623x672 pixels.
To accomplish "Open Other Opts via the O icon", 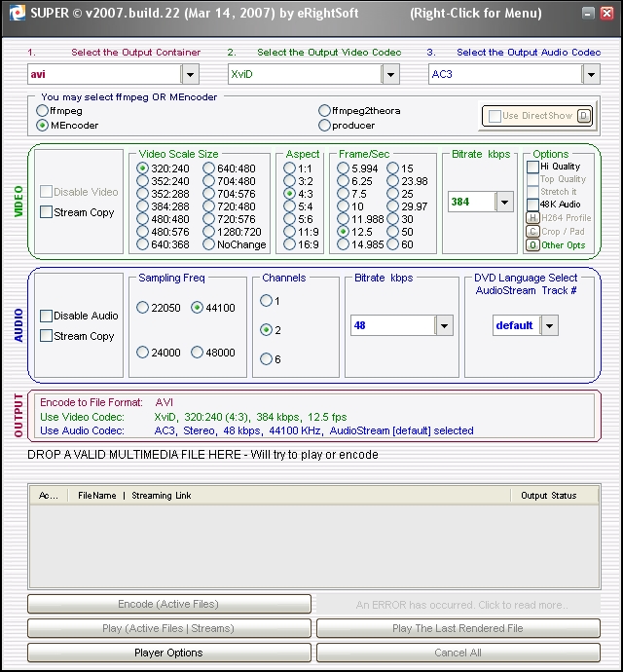I will point(532,245).
